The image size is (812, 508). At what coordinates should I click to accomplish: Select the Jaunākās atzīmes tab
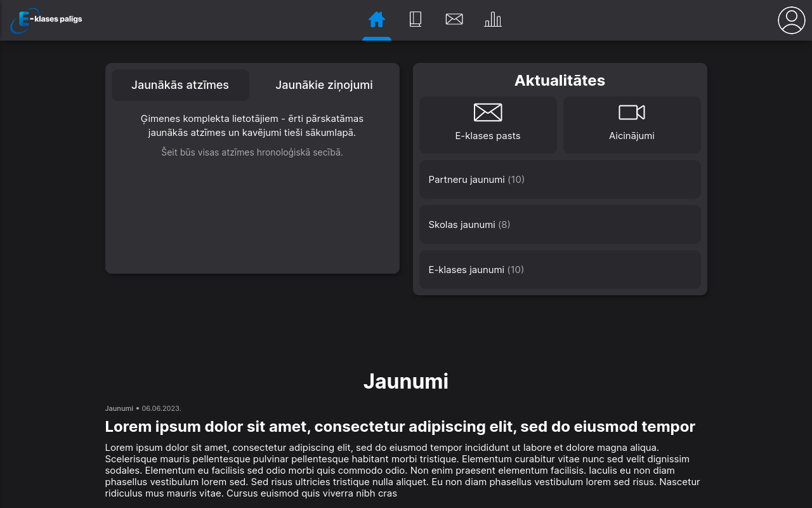pyautogui.click(x=180, y=84)
